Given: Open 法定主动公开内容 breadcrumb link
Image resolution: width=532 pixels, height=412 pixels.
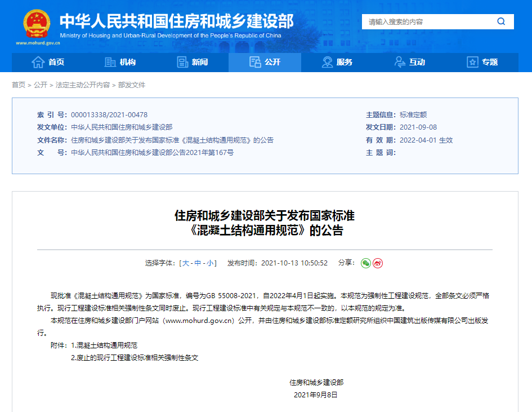Looking at the screenshot, I should [82, 85].
